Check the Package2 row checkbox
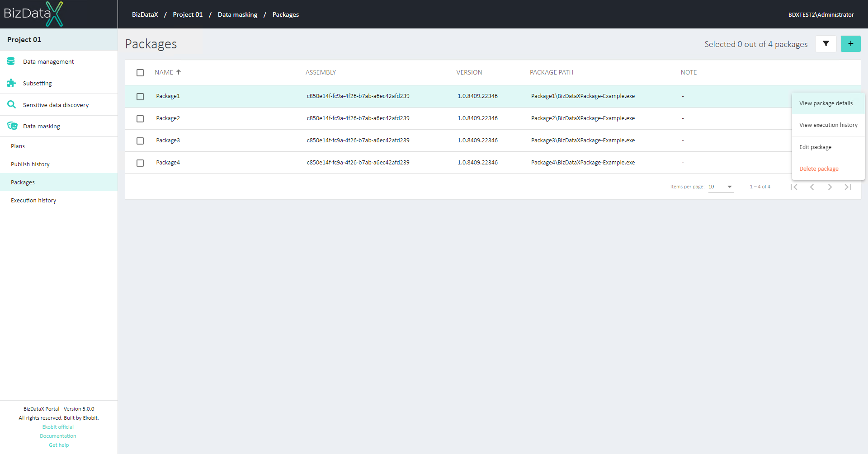The height and width of the screenshot is (454, 868). coord(140,118)
